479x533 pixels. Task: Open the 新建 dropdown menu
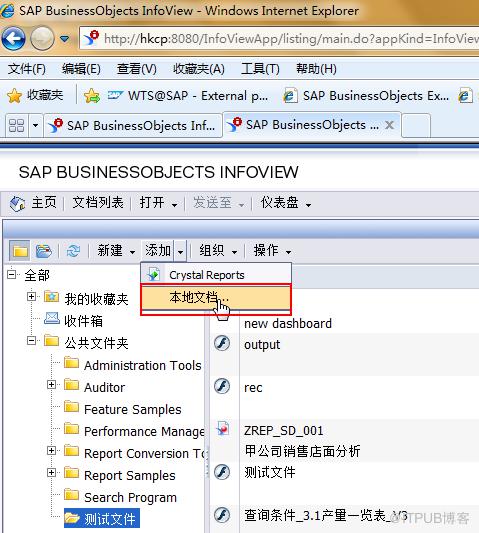click(116, 251)
